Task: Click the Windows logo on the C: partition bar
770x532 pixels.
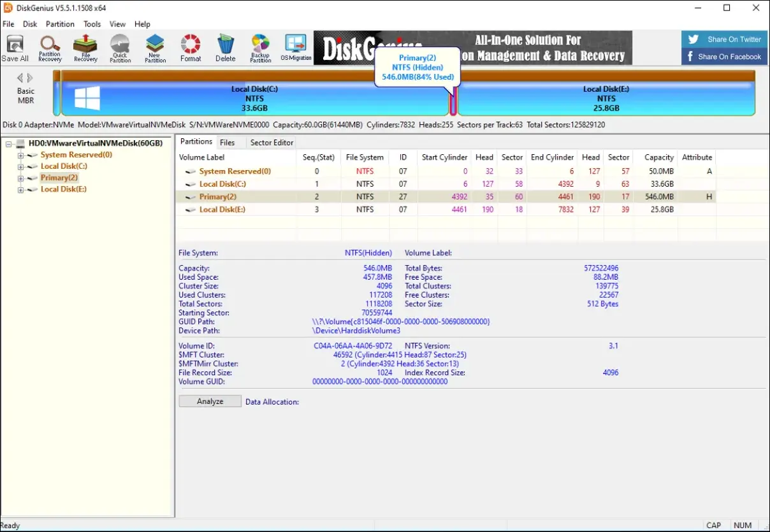Action: click(x=87, y=99)
